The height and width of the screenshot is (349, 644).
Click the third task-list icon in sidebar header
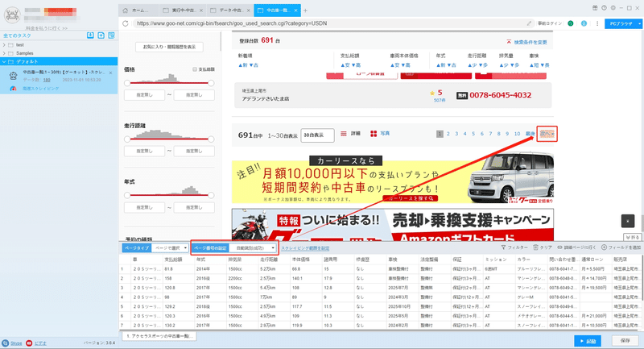point(111,35)
